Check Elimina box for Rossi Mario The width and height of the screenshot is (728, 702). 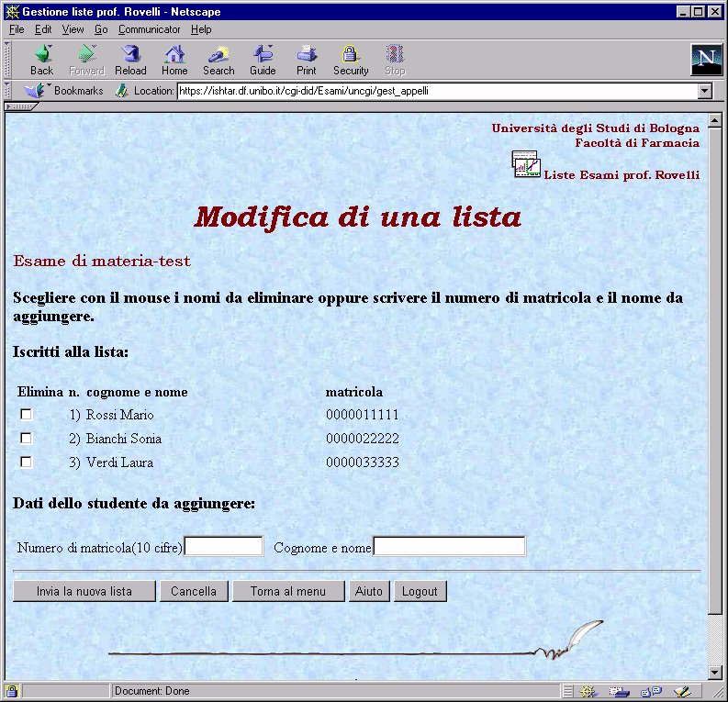[26, 415]
